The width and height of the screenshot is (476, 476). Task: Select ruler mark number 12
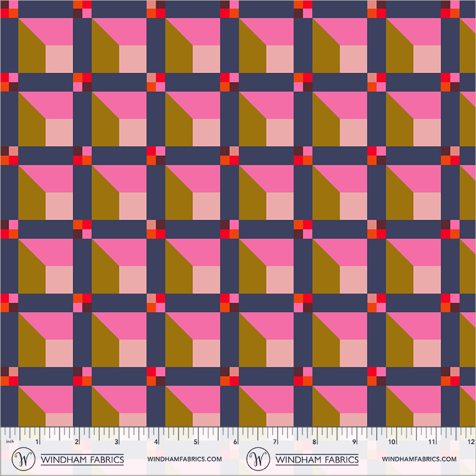click(x=471, y=442)
